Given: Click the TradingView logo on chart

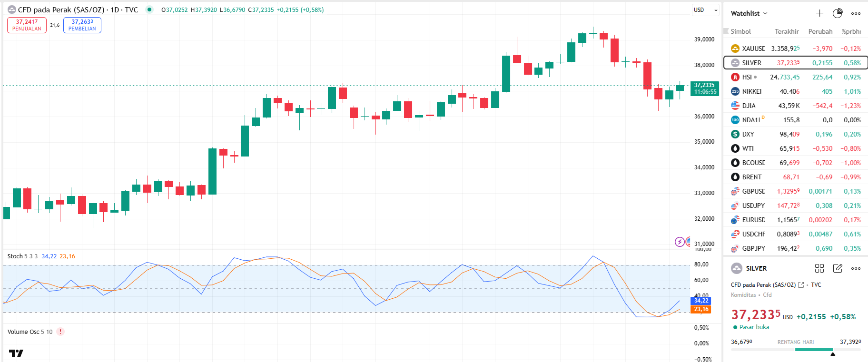Looking at the screenshot, I should click(16, 353).
